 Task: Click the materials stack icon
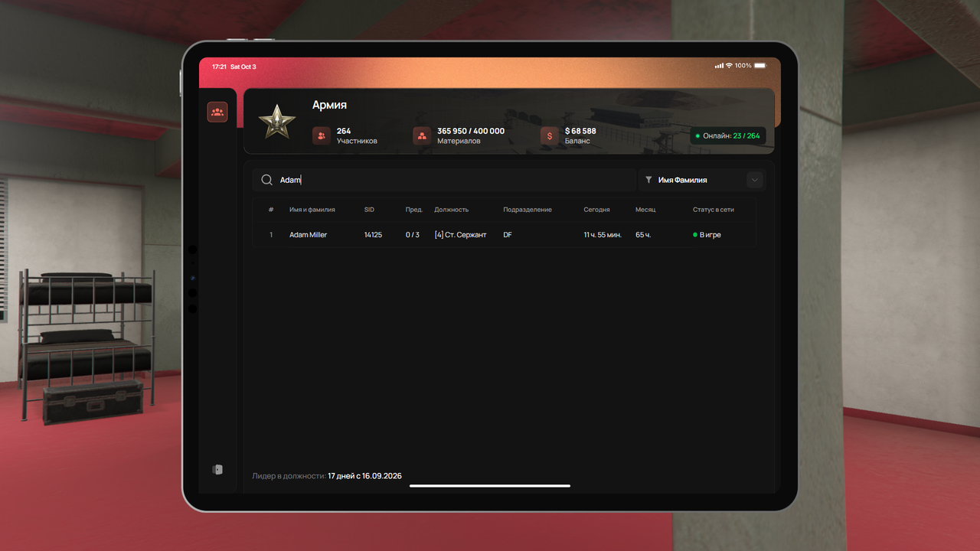click(x=422, y=135)
